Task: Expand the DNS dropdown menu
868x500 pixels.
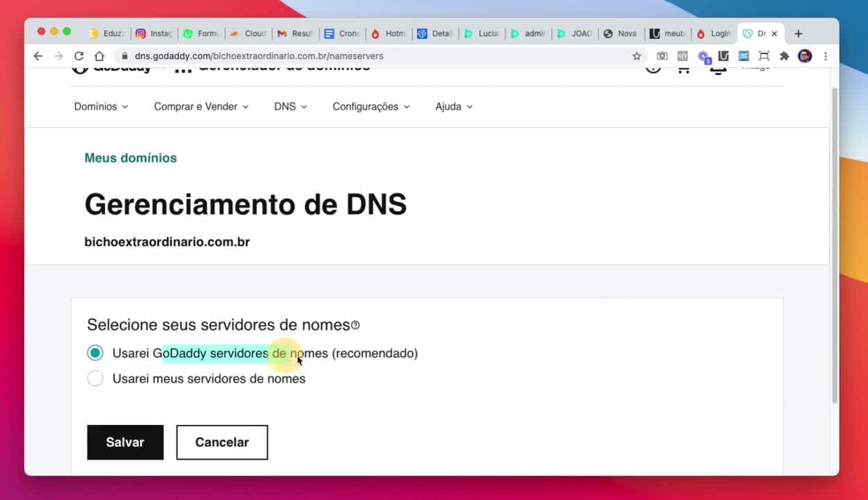Action: tap(290, 106)
